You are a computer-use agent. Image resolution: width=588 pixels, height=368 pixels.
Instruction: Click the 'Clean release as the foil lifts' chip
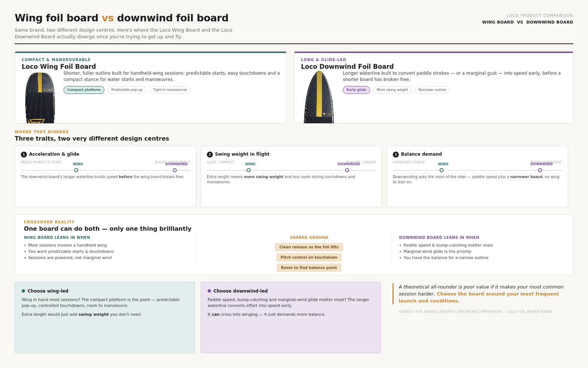(x=309, y=247)
